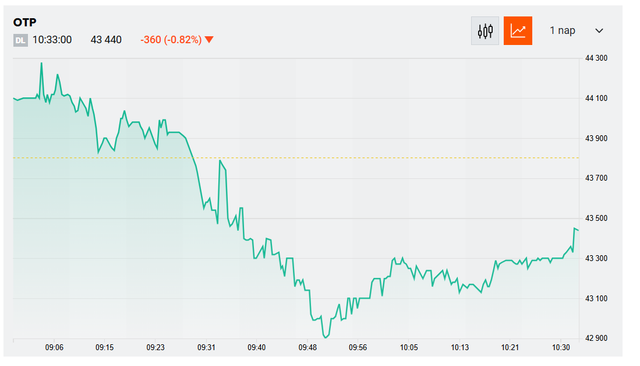Image resolution: width=640 pixels, height=366 pixels.
Task: Click the 42 900 price axis label
Action: [596, 338]
